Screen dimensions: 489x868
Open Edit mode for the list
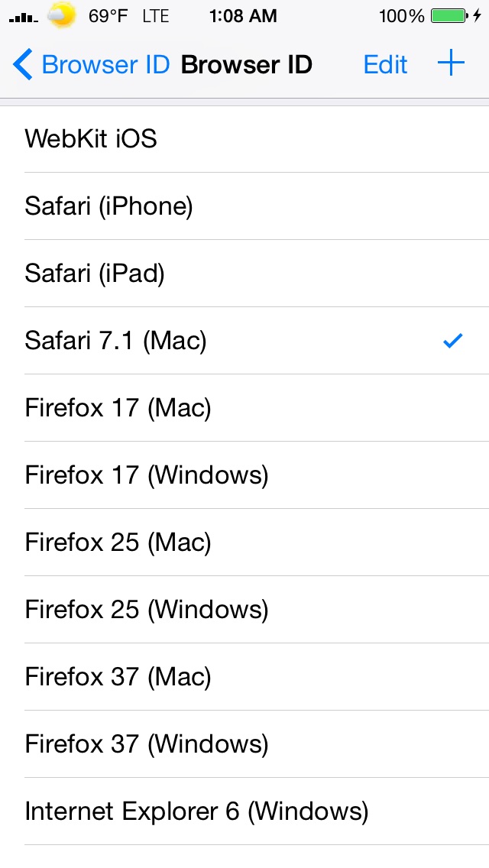385,65
